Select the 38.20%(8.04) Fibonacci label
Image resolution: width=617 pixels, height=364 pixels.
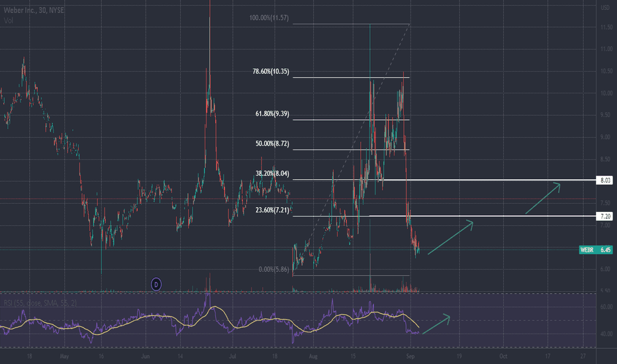[272, 173]
